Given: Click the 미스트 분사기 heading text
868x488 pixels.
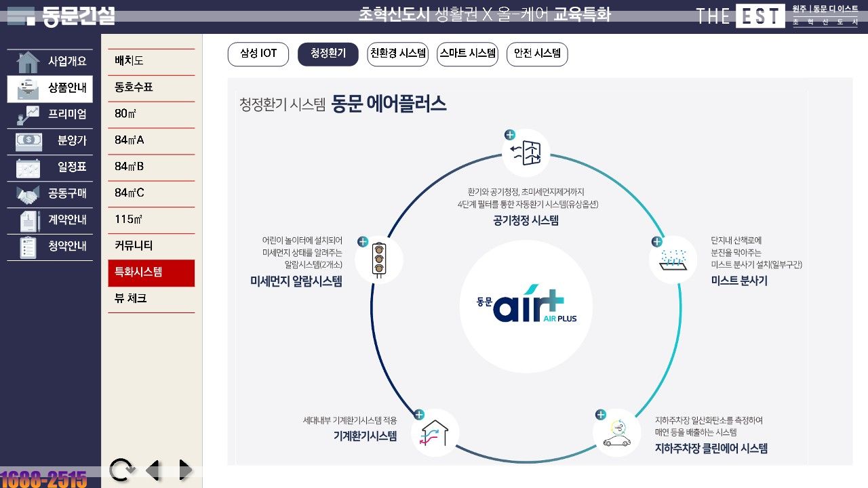Looking at the screenshot, I should tap(739, 281).
